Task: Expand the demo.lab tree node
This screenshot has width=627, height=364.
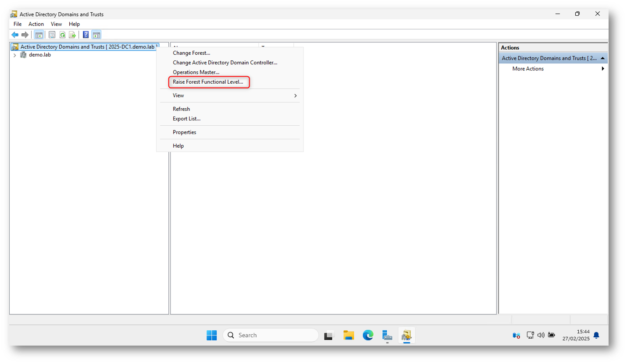Action: (14, 55)
